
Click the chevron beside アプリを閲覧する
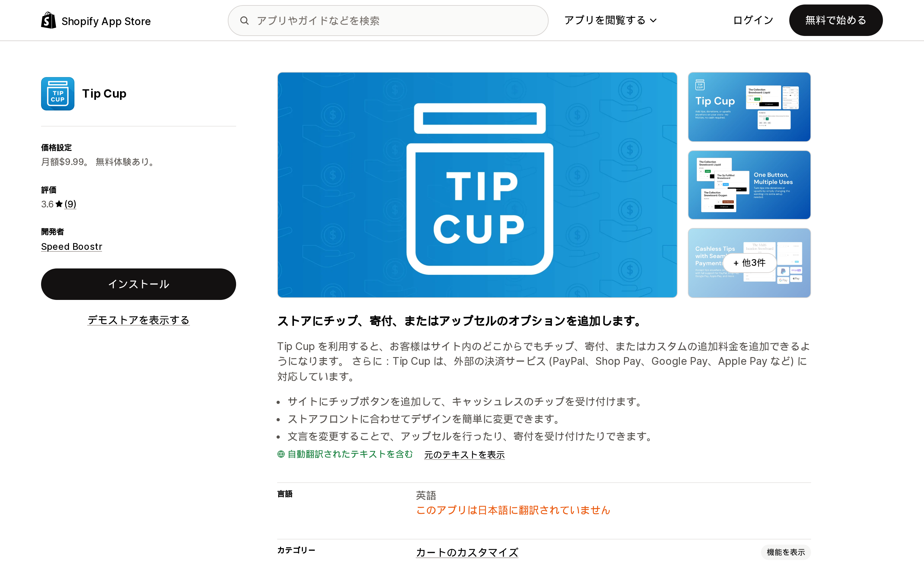(x=653, y=21)
